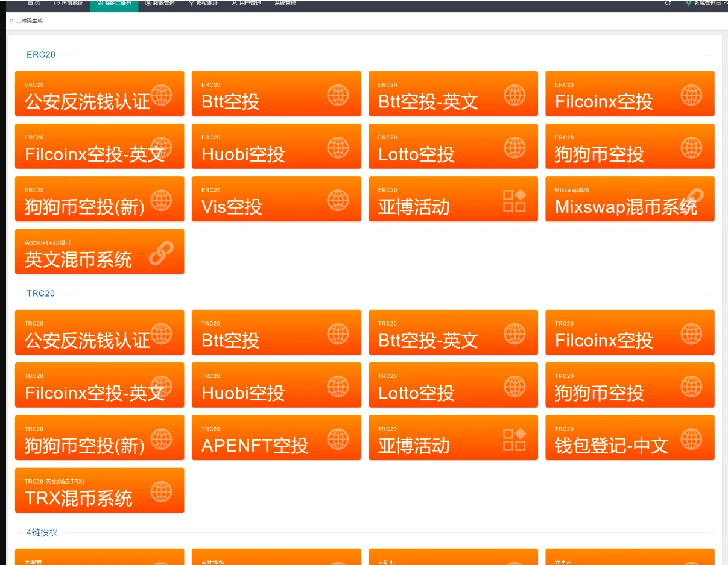This screenshot has height=565, width=728.
Task: Expand the 系统管理员 user dropdown
Action: click(707, 3)
